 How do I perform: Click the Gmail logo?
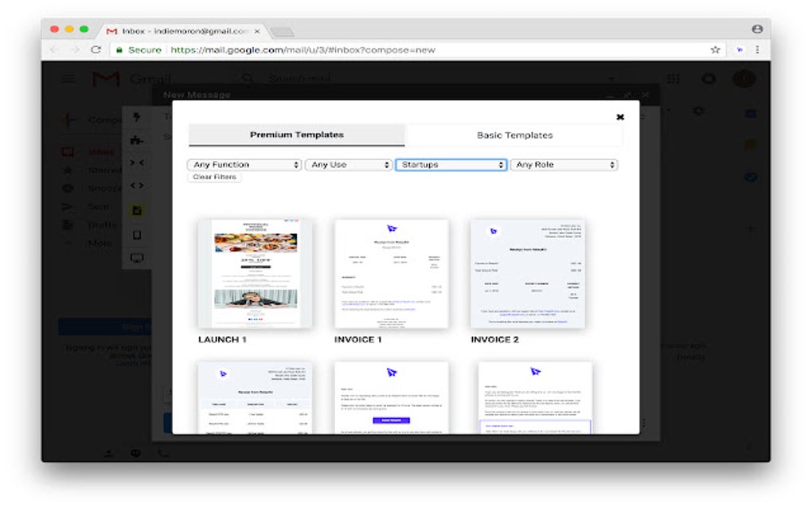tap(131, 80)
